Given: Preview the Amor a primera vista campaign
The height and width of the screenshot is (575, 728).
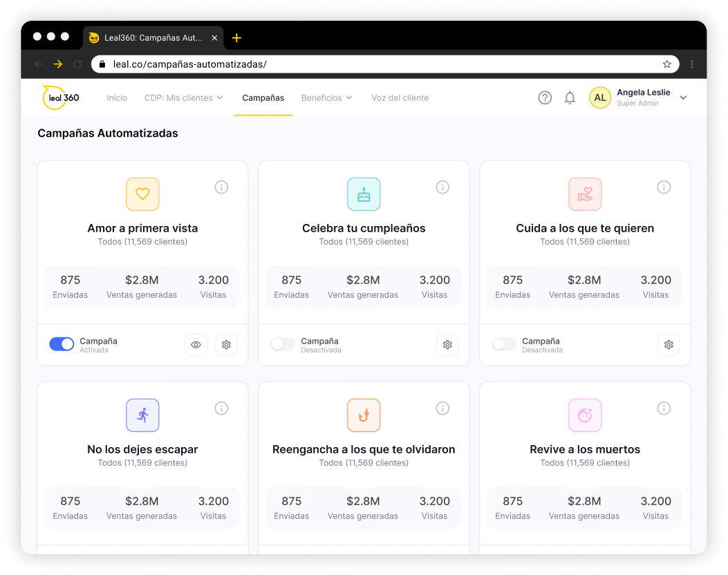Looking at the screenshot, I should point(196,344).
